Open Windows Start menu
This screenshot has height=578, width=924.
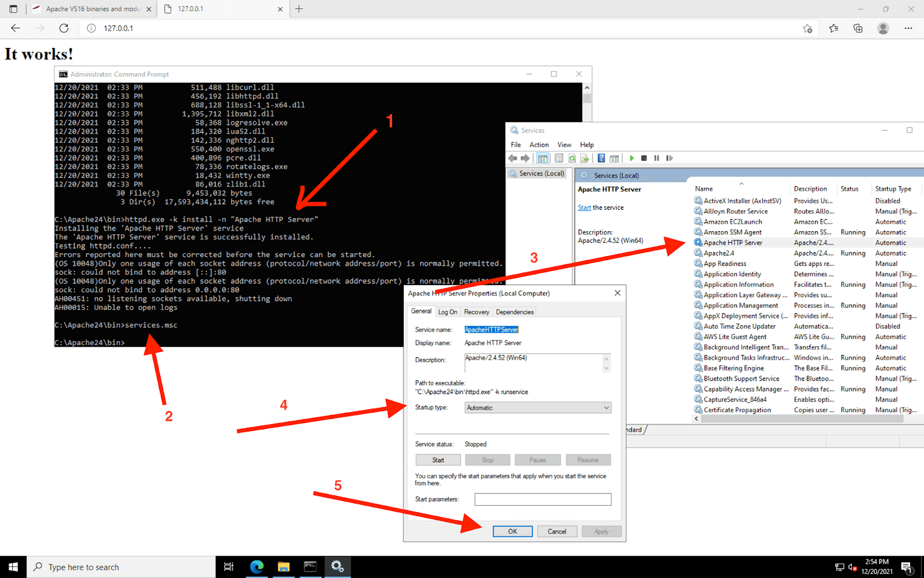(13, 567)
